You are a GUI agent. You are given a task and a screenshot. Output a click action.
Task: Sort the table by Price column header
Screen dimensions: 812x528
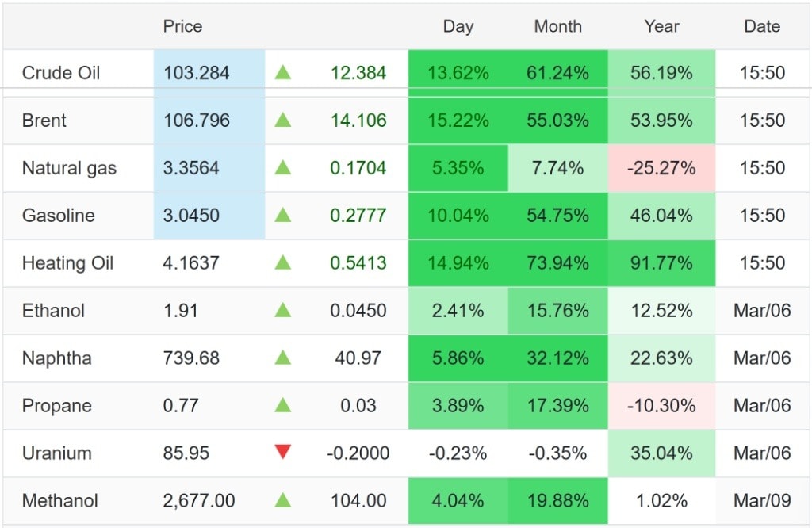(x=182, y=26)
